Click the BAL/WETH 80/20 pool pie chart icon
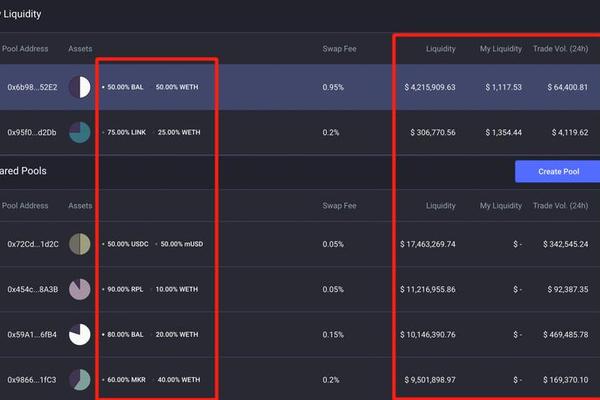 (80, 334)
